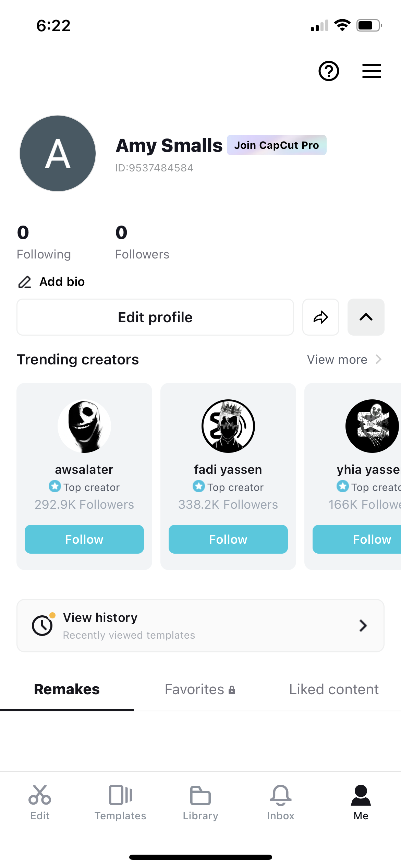The image size is (401, 868).
Task: Tap the Add bio pencil icon
Action: 24,282
